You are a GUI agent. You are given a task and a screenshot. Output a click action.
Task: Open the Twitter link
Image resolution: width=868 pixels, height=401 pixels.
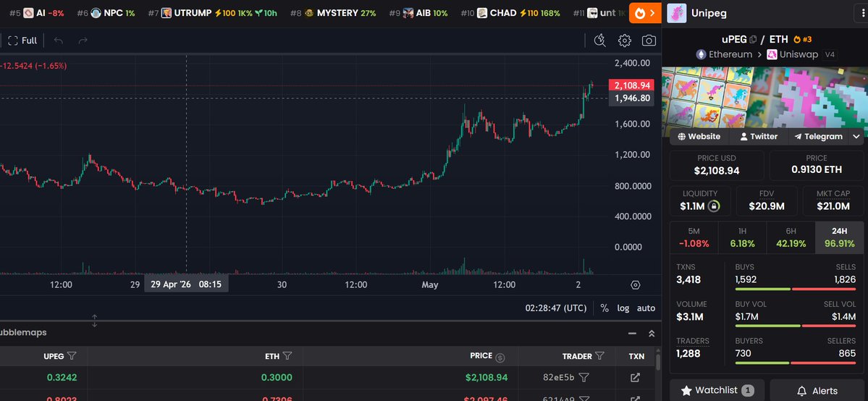[x=759, y=136]
